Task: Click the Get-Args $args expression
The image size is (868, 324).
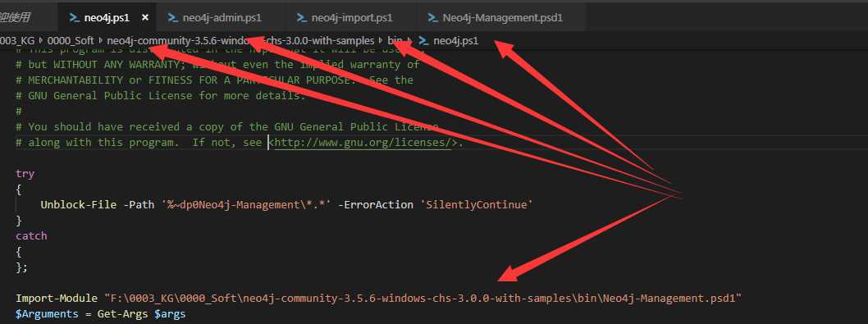Action: coord(142,314)
